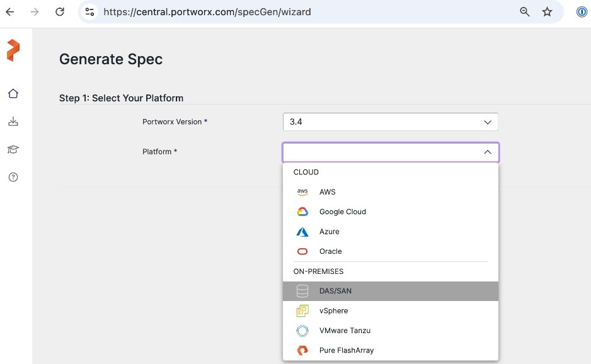The image size is (591, 364).
Task: Click the Portworx logo icon
Action: point(13,50)
